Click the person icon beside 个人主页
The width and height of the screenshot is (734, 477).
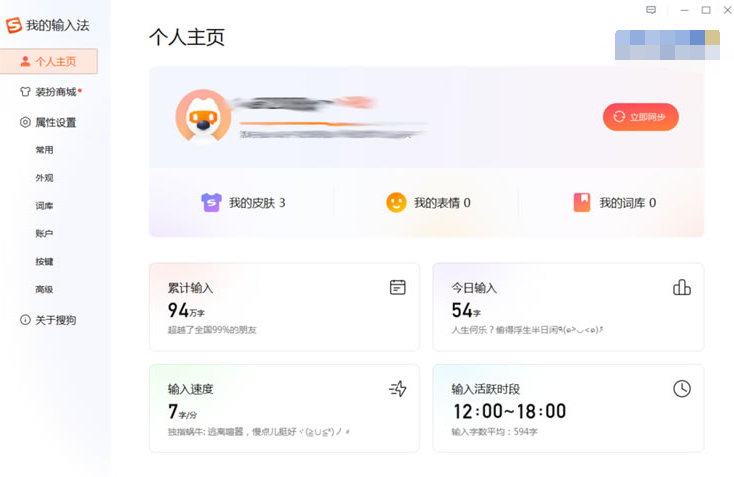tap(25, 61)
